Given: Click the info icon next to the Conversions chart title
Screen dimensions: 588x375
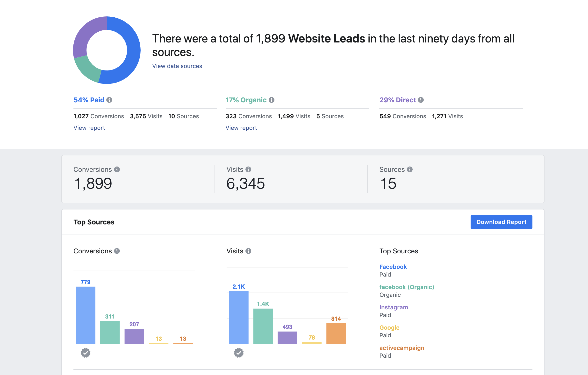Looking at the screenshot, I should pos(117,251).
